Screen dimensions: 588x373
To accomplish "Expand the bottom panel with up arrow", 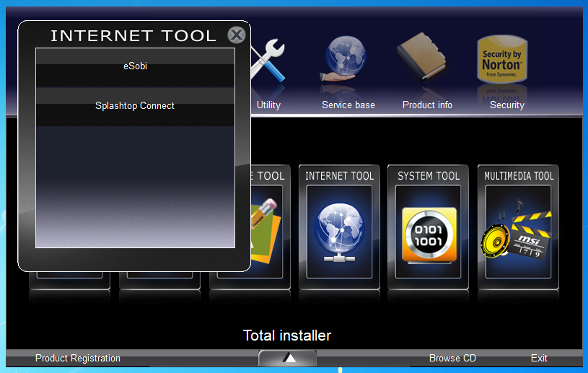I will (288, 358).
